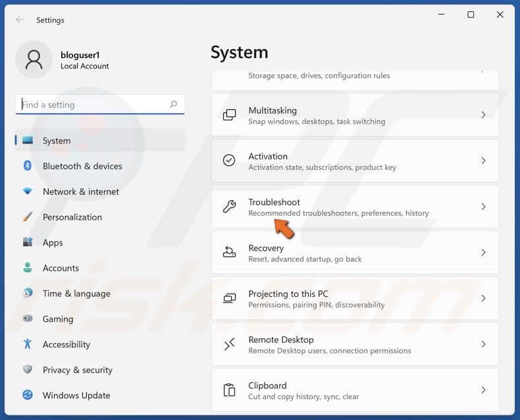Click the System monitor icon in sidebar
Image resolution: width=520 pixels, height=420 pixels.
pyautogui.click(x=28, y=140)
